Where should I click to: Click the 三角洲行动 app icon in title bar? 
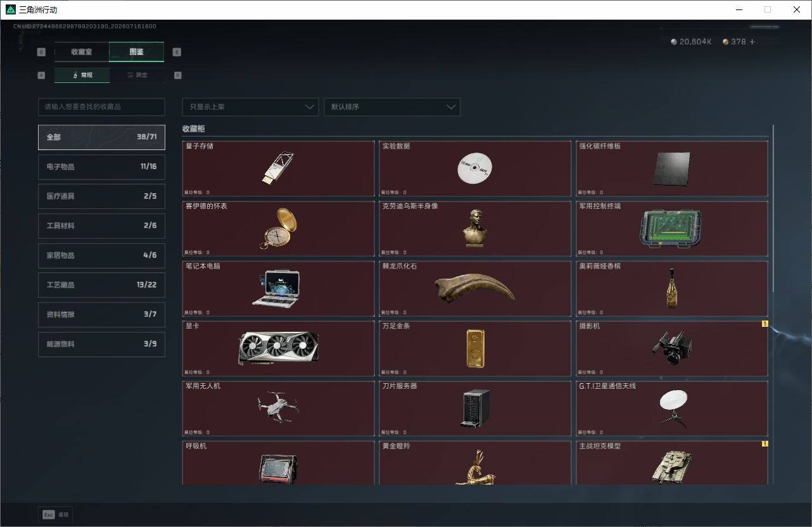[11, 10]
